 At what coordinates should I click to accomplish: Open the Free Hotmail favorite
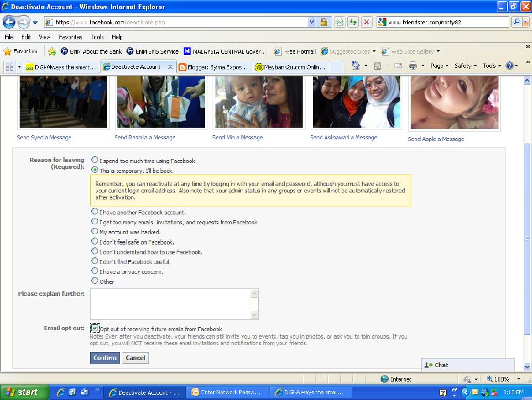pos(295,51)
